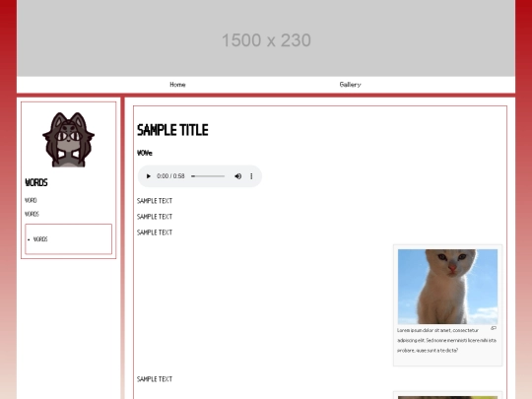Click the Lorem ipsum image caption
Image resolution: width=532 pixels, height=399 pixels.
click(x=446, y=340)
